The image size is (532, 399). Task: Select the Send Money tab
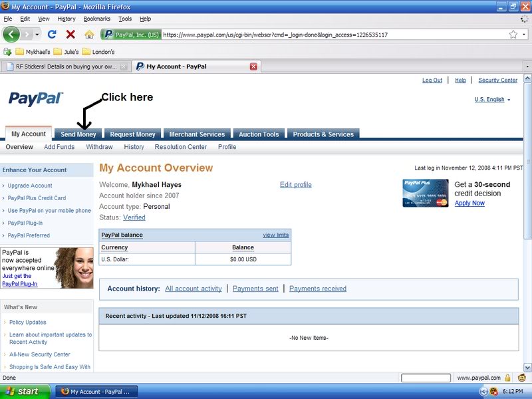point(78,134)
